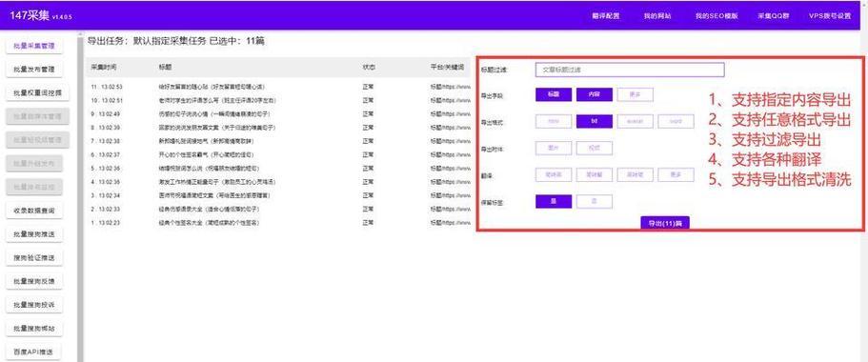Open 批量搜狗绑站 in the sidebar

[x=34, y=329]
